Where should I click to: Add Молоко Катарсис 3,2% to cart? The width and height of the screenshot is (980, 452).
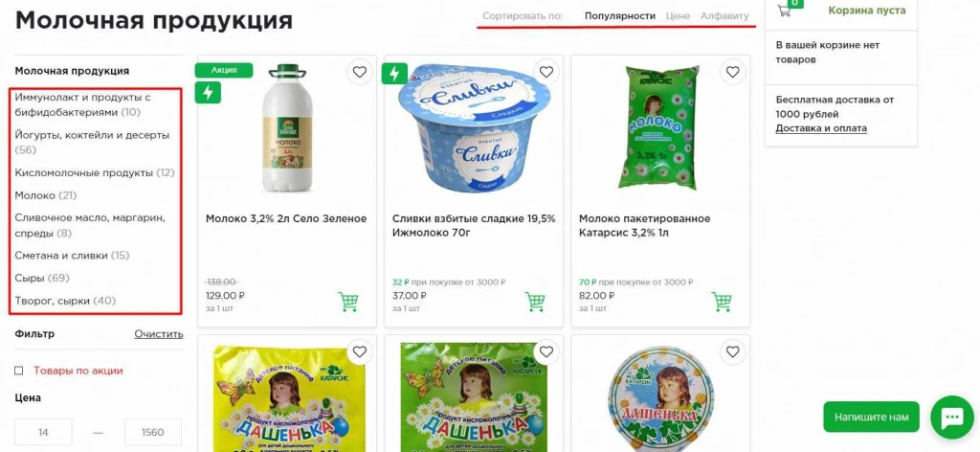point(722,302)
